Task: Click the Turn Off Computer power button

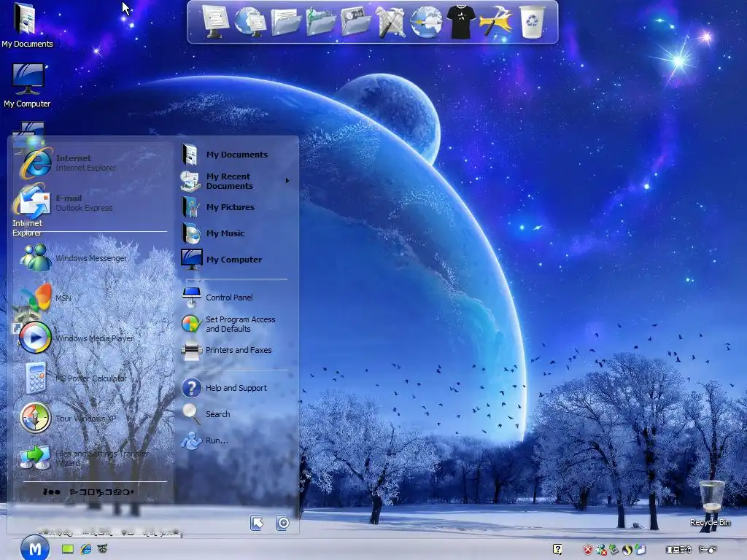Action: click(x=282, y=523)
